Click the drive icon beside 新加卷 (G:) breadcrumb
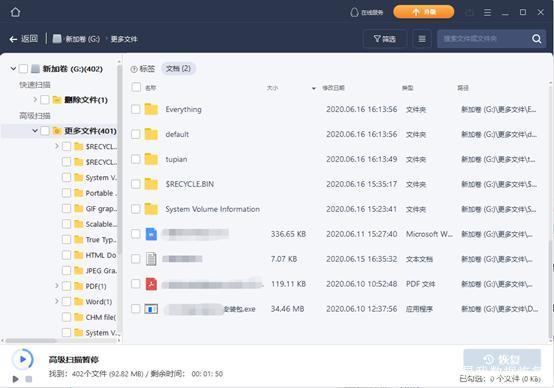 pos(57,39)
